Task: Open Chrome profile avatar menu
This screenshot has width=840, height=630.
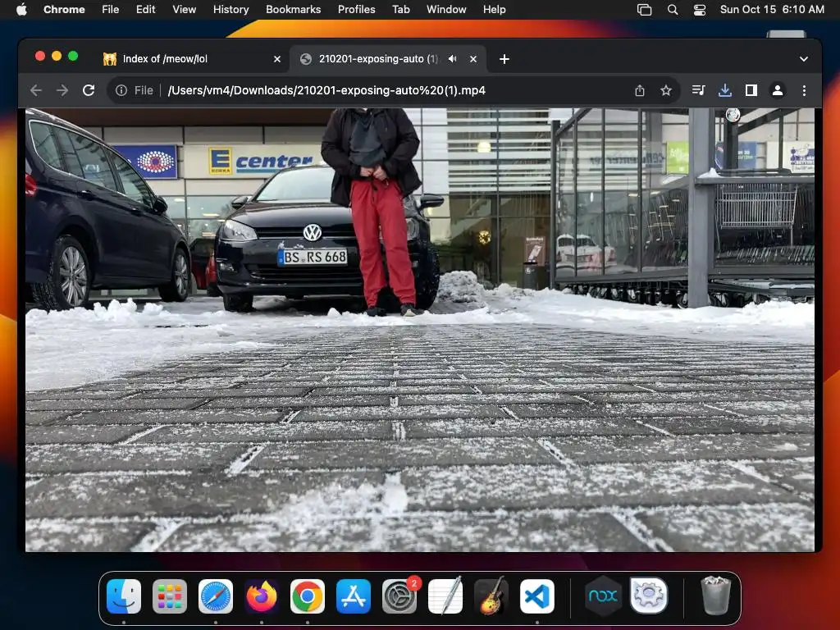Action: coord(778,90)
